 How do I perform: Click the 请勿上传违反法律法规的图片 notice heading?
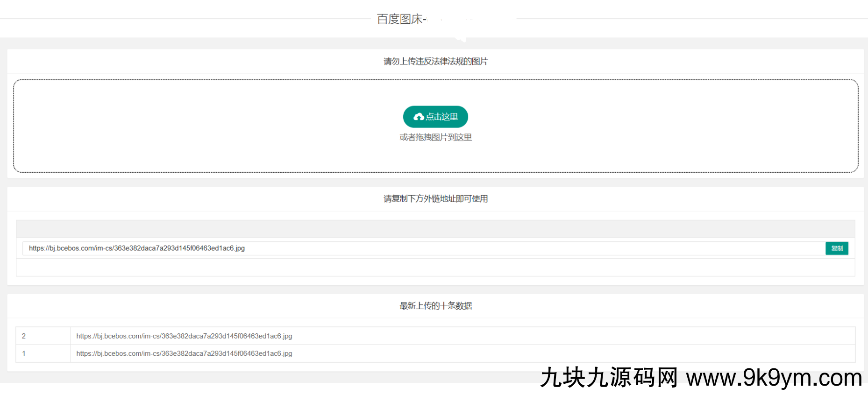pos(435,61)
